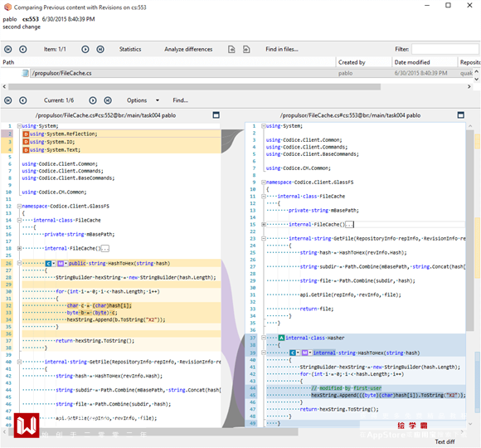
Task: Go to next item beside Item: 1/1
Action: coord(85,49)
